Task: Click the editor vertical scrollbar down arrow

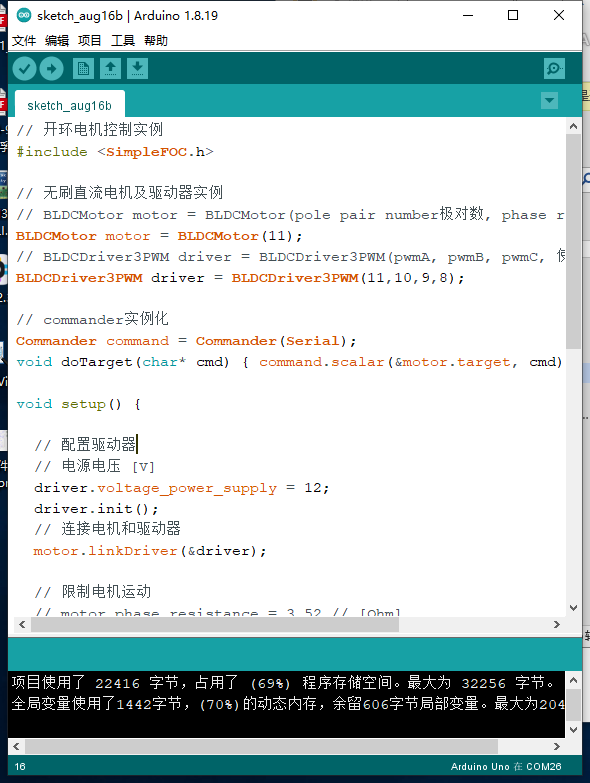Action: pyautogui.click(x=574, y=608)
